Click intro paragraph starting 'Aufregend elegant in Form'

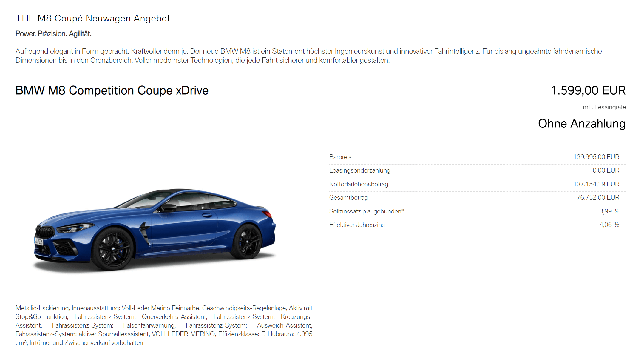(x=309, y=56)
